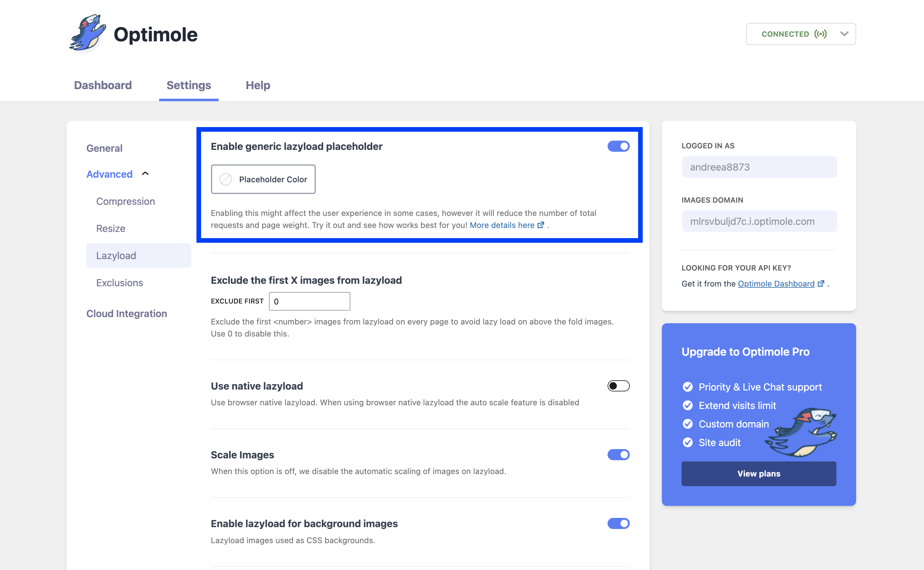Click the external link icon next to Optimole Dashboard
The image size is (924, 570).
822,283
